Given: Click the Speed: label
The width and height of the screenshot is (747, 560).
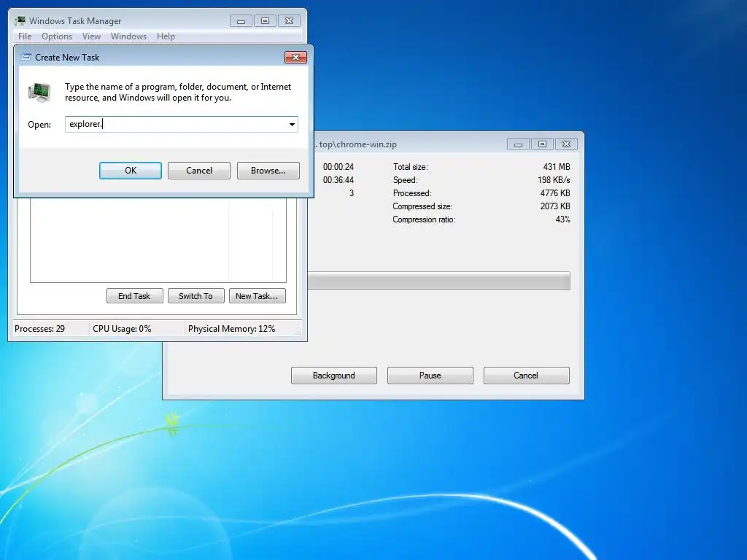Looking at the screenshot, I should pos(405,180).
